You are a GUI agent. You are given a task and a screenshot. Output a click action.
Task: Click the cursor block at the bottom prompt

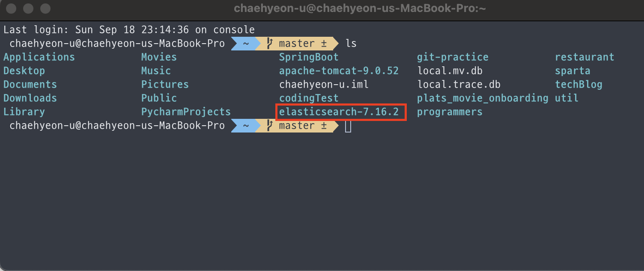point(348,126)
